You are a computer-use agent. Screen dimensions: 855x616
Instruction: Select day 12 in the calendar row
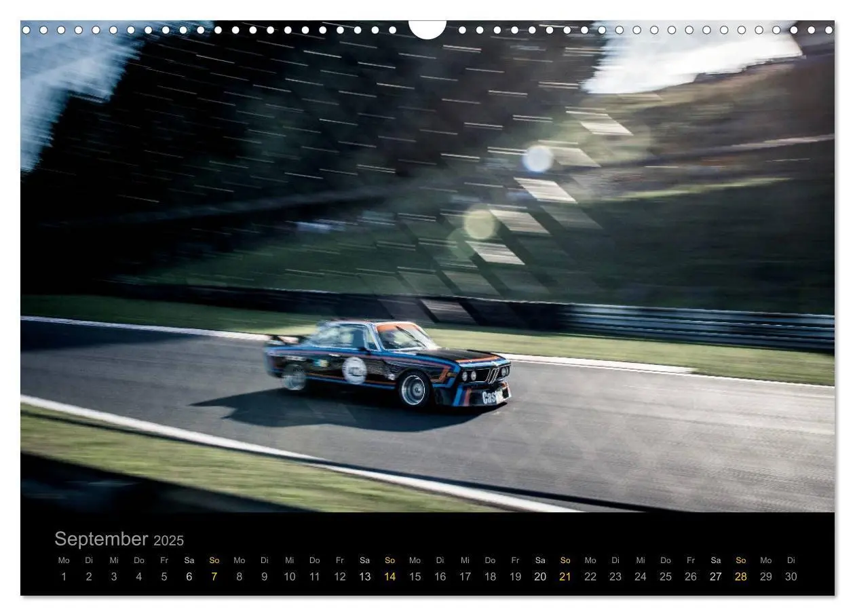[340, 577]
